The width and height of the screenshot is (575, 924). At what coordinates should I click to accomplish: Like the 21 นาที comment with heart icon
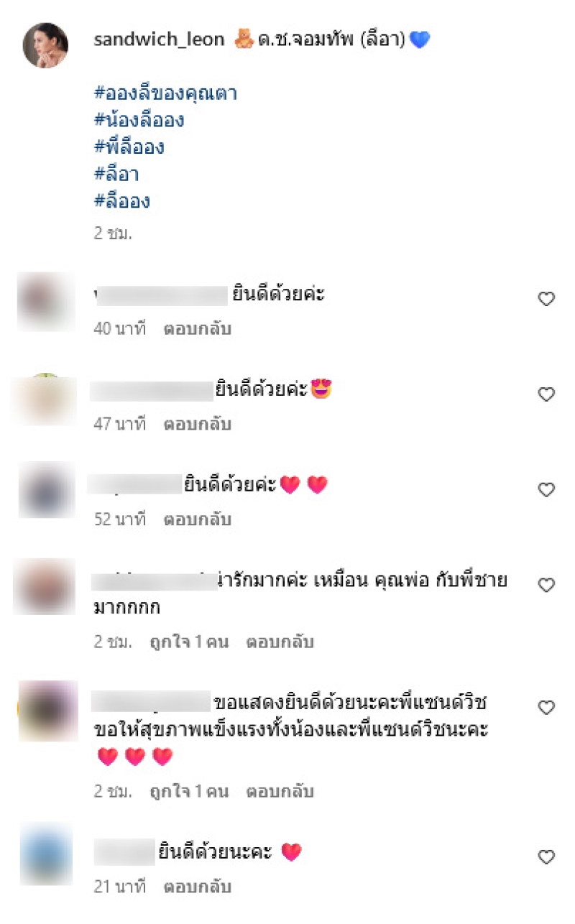(547, 856)
